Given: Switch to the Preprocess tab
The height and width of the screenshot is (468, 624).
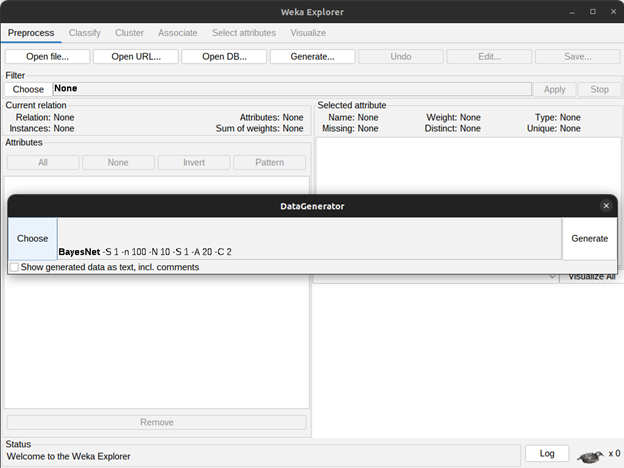Looking at the screenshot, I should [31, 33].
